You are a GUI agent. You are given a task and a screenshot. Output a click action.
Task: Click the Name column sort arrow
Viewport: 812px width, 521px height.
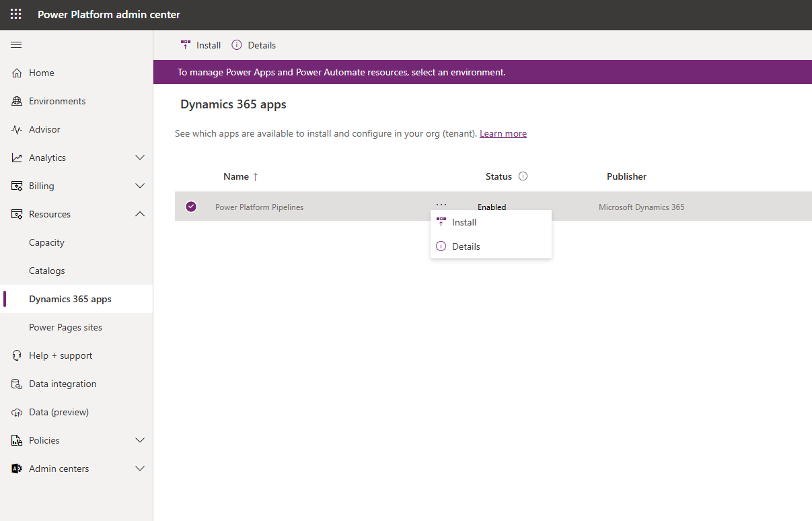tap(255, 176)
